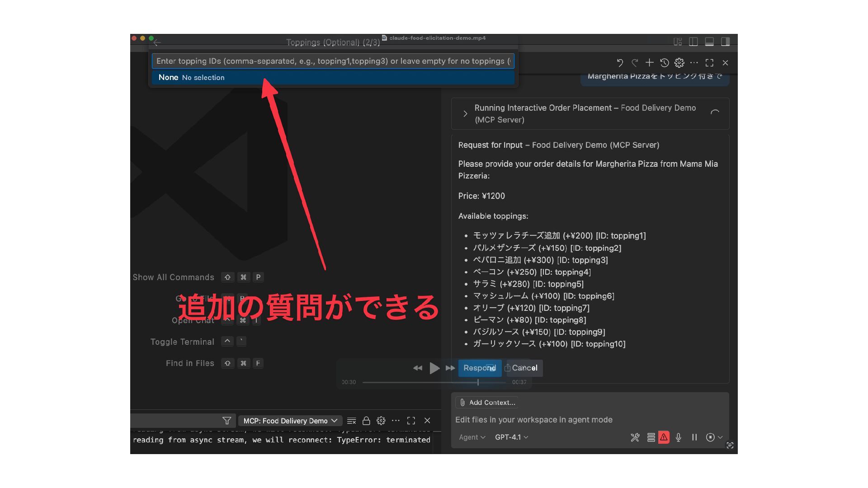Click the red warning triangle icon
The image size is (868, 488).
point(664,437)
